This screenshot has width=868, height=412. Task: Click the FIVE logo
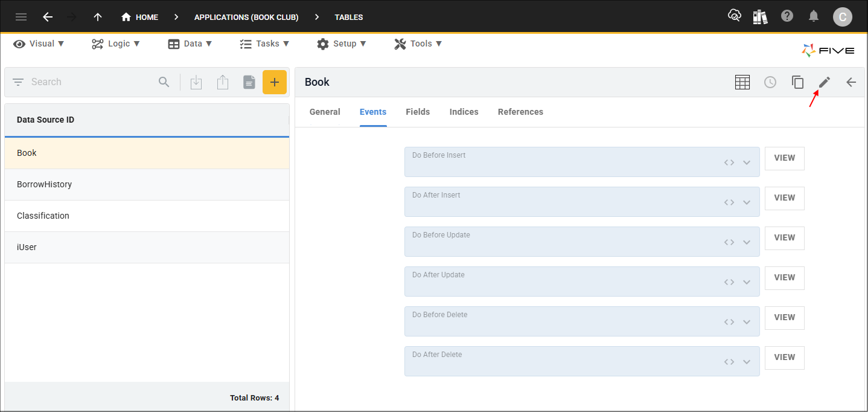828,51
